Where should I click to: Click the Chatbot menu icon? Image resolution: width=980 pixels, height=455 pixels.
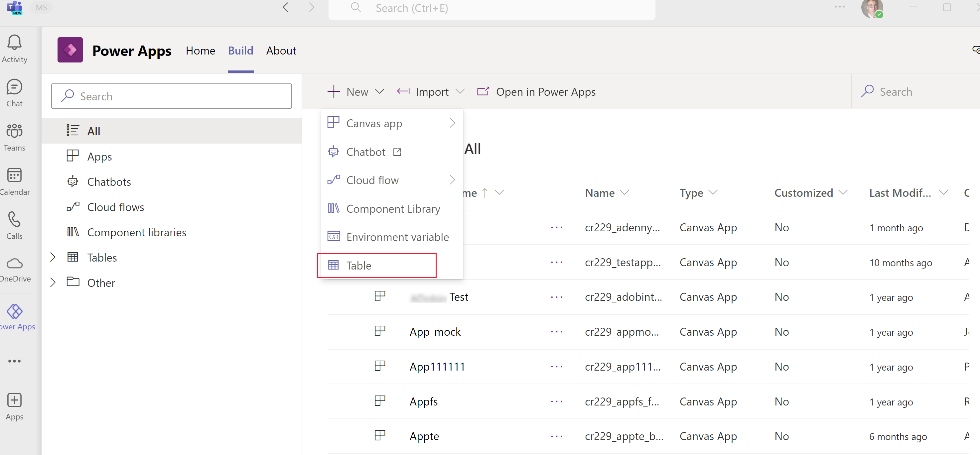334,151
